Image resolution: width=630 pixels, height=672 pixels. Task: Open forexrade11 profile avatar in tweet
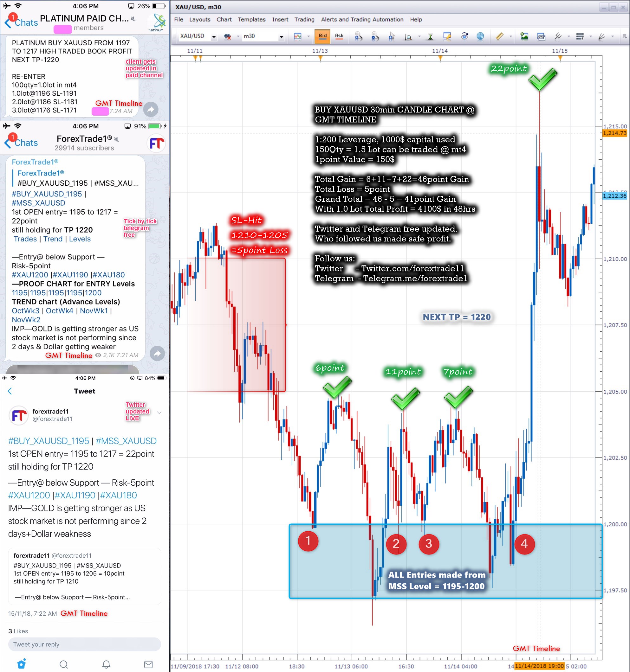click(x=18, y=415)
